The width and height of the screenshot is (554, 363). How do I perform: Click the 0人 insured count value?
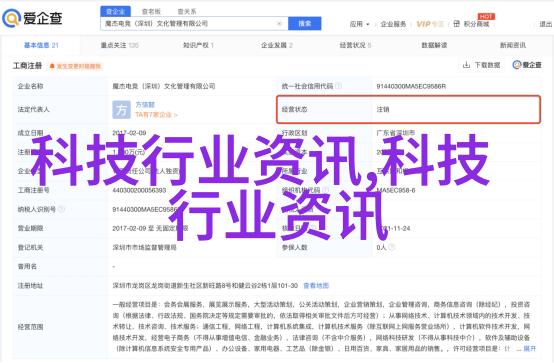click(x=381, y=247)
